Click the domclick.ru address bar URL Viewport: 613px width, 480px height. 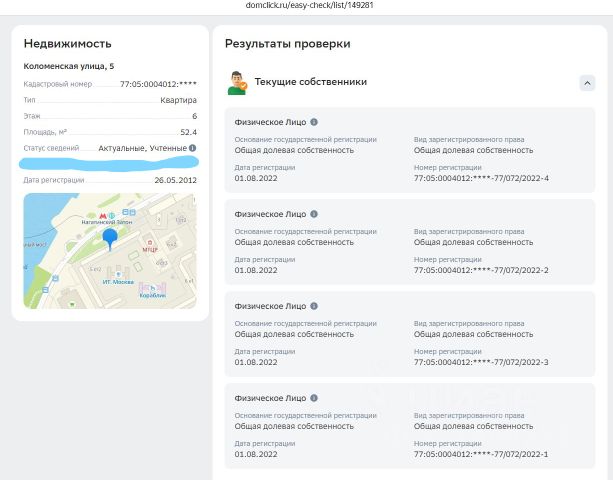[306, 6]
